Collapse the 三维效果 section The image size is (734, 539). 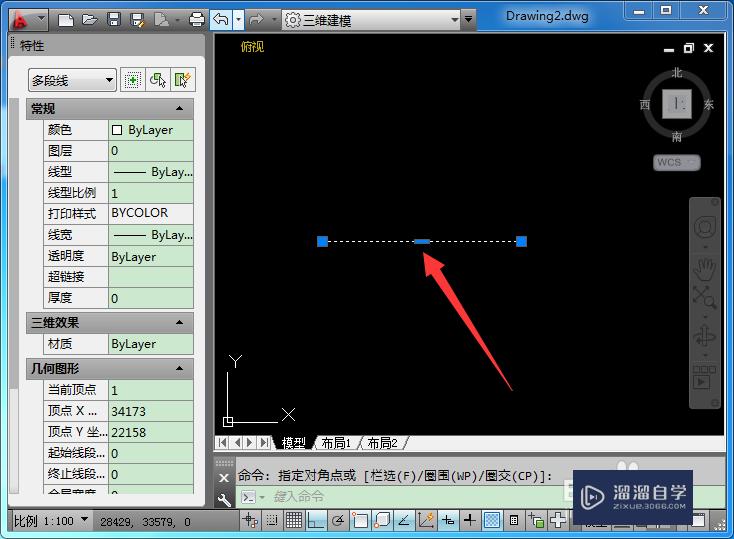179,323
